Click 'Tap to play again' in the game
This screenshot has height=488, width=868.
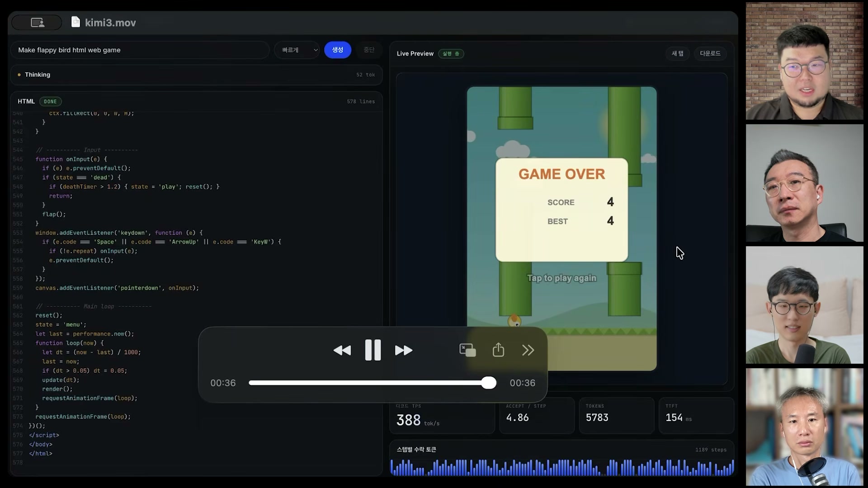[x=561, y=278]
